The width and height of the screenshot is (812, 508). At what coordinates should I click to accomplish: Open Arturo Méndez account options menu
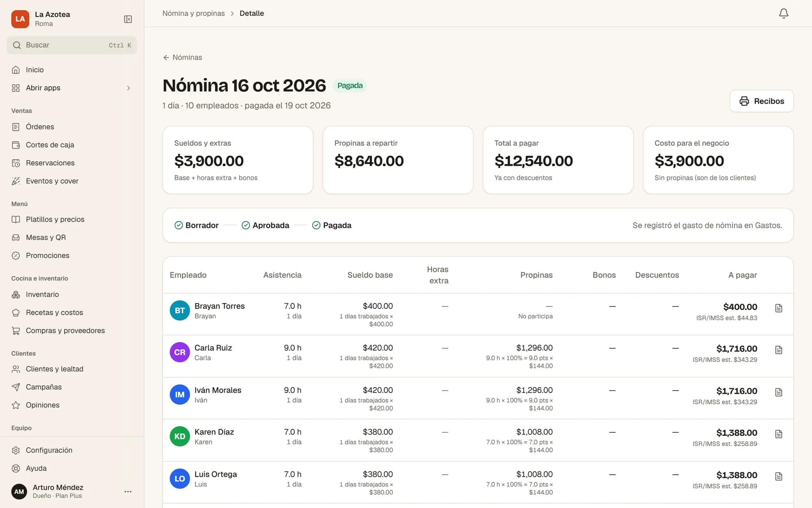128,491
